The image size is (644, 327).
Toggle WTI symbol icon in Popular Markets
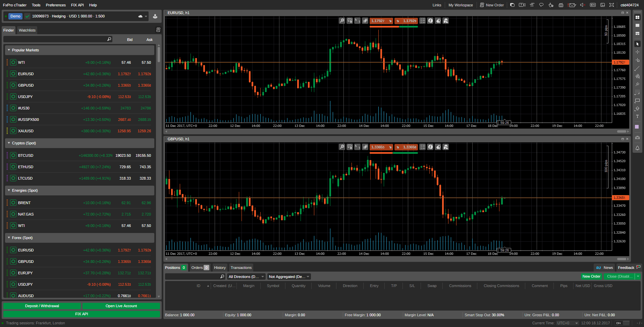13,62
